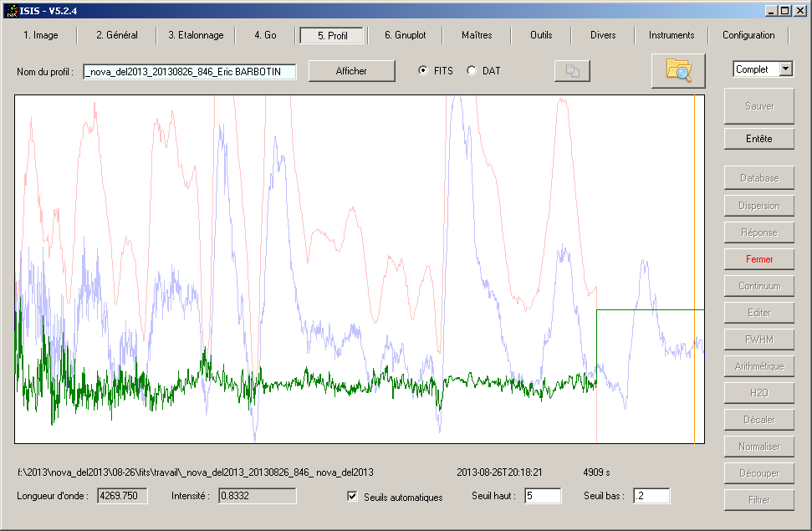Screen dimensions: 812x531
Task: Edit the Seuil haut value field
Action: [x=542, y=496]
